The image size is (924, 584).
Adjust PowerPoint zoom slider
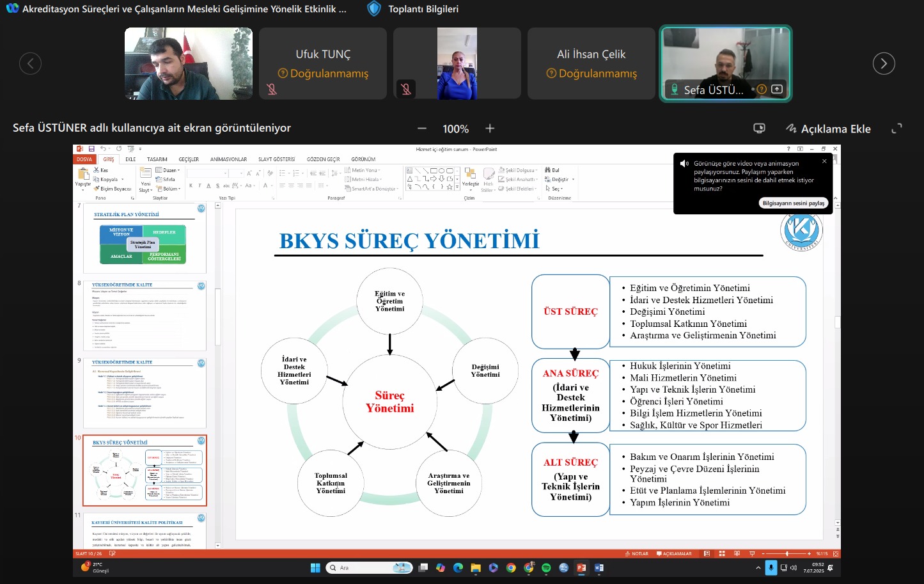[787, 554]
